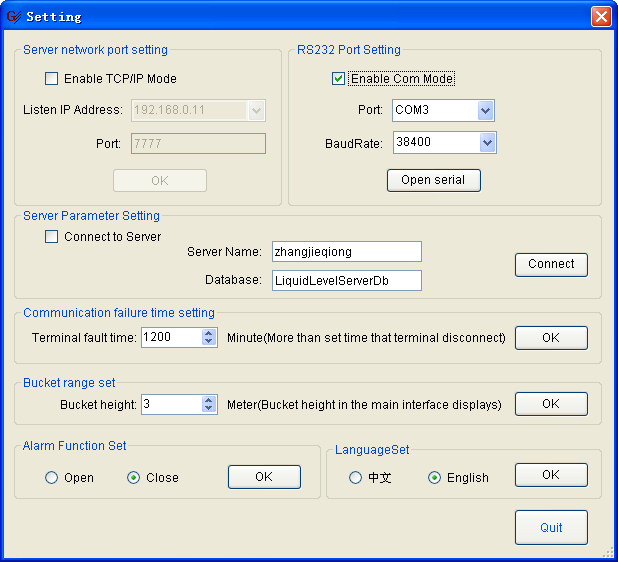618x562 pixels.
Task: Increase terminal fault time with up arrow
Action: point(209,333)
